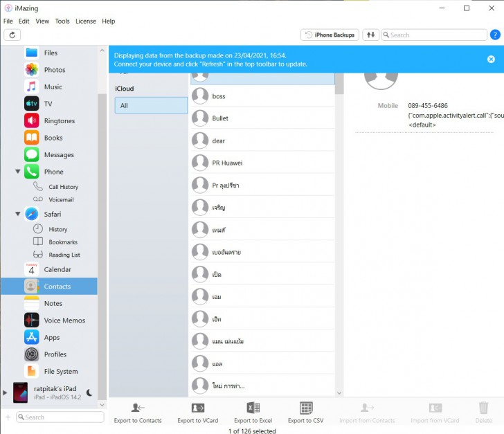Viewport: 504px width, 434px height.
Task: Open Voicemail under Phone
Action: (61, 199)
